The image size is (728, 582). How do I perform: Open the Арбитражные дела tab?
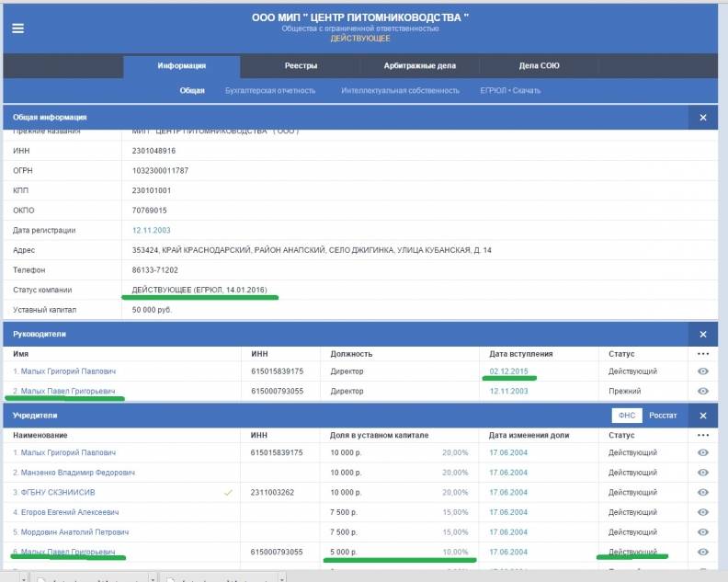click(420, 65)
